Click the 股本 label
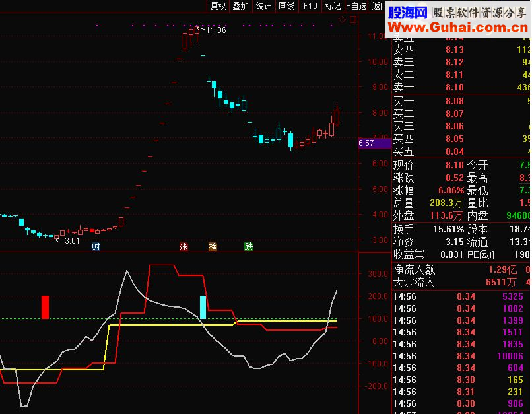532x414 pixels. (477, 229)
